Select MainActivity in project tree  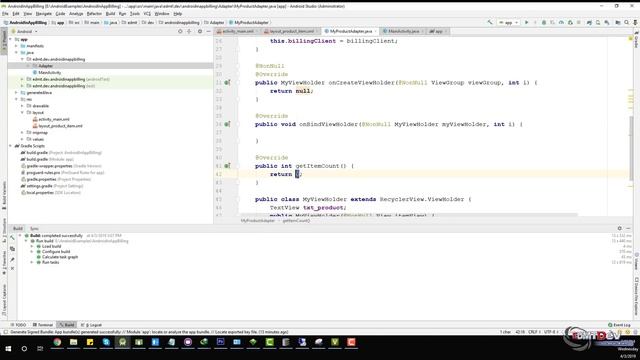coord(49,73)
